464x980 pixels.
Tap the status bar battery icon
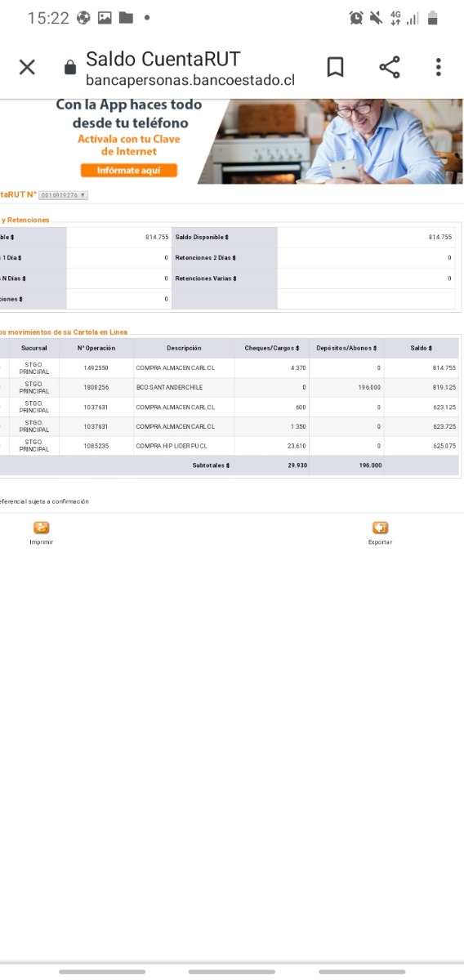click(433, 18)
